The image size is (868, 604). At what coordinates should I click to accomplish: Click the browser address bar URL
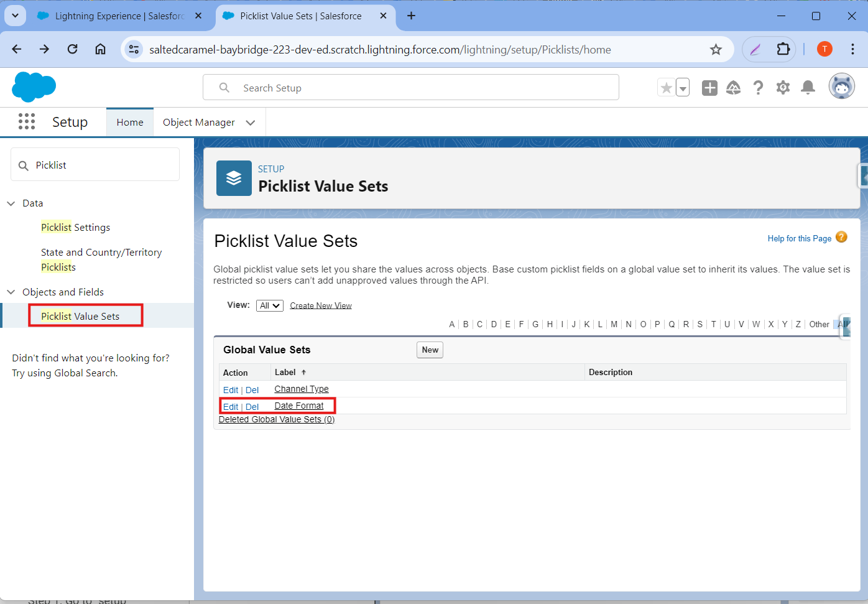point(380,50)
